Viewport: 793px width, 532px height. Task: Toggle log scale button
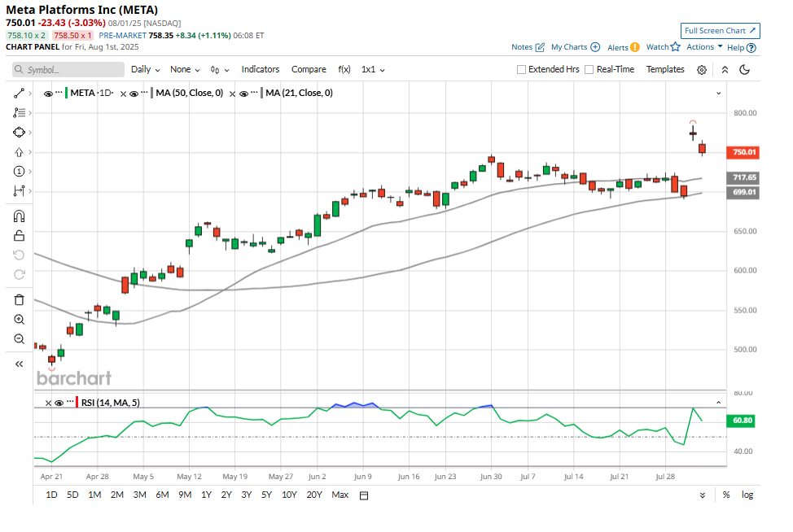coord(747,495)
